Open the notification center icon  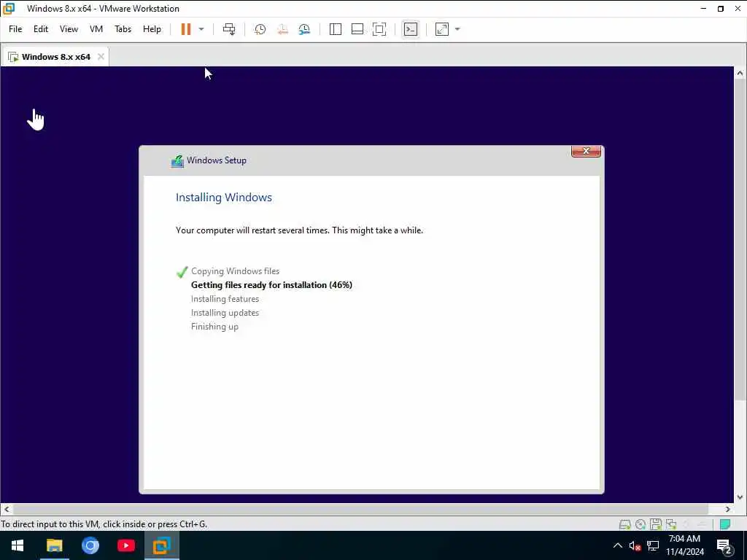724,545
